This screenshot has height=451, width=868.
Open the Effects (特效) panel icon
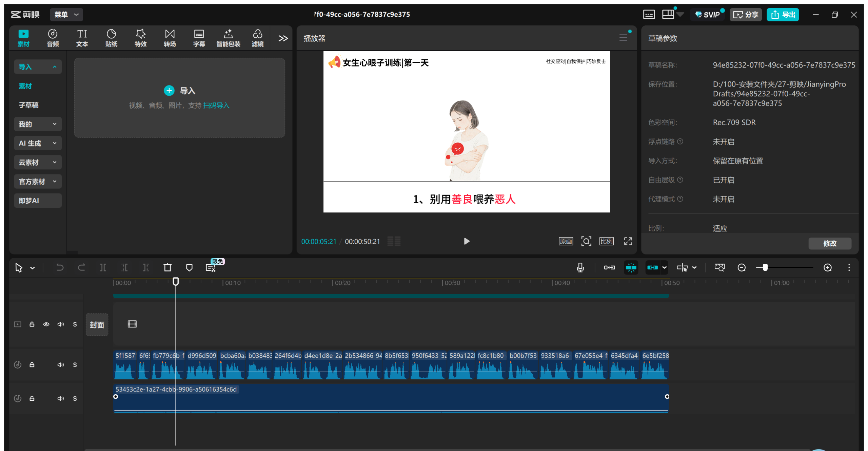(140, 38)
